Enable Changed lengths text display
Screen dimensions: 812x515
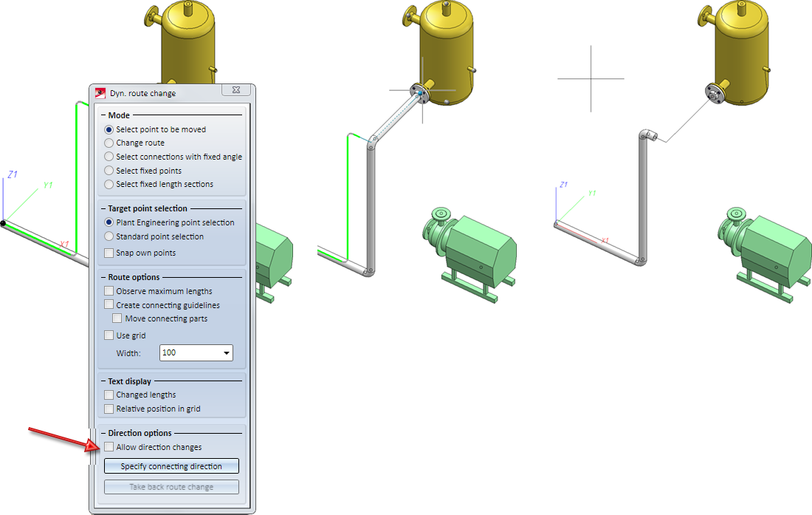click(x=109, y=395)
